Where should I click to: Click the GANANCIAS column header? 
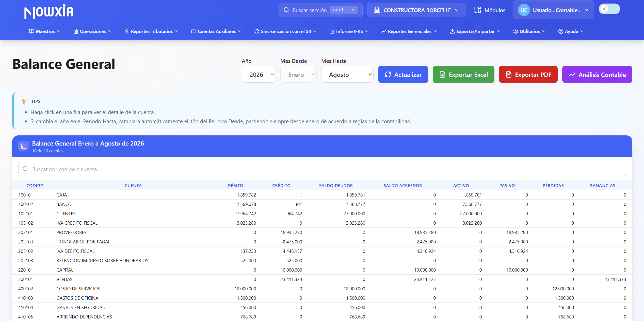pyautogui.click(x=602, y=185)
